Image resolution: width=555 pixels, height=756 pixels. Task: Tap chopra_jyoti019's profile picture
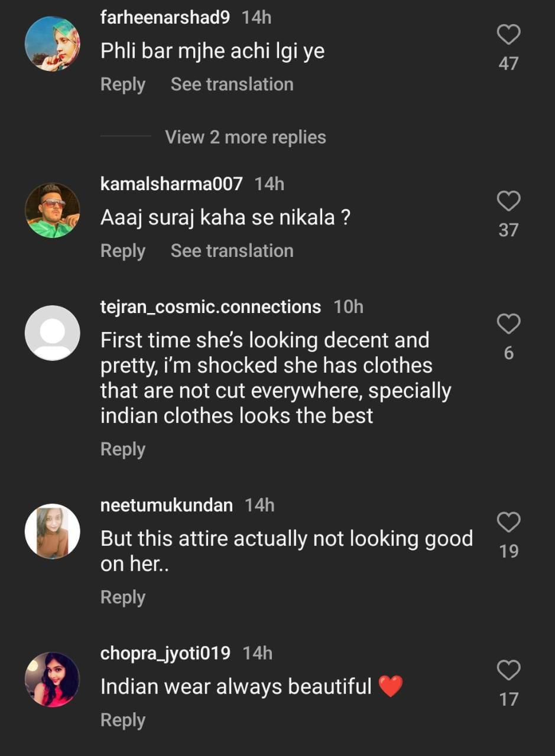coord(52,679)
